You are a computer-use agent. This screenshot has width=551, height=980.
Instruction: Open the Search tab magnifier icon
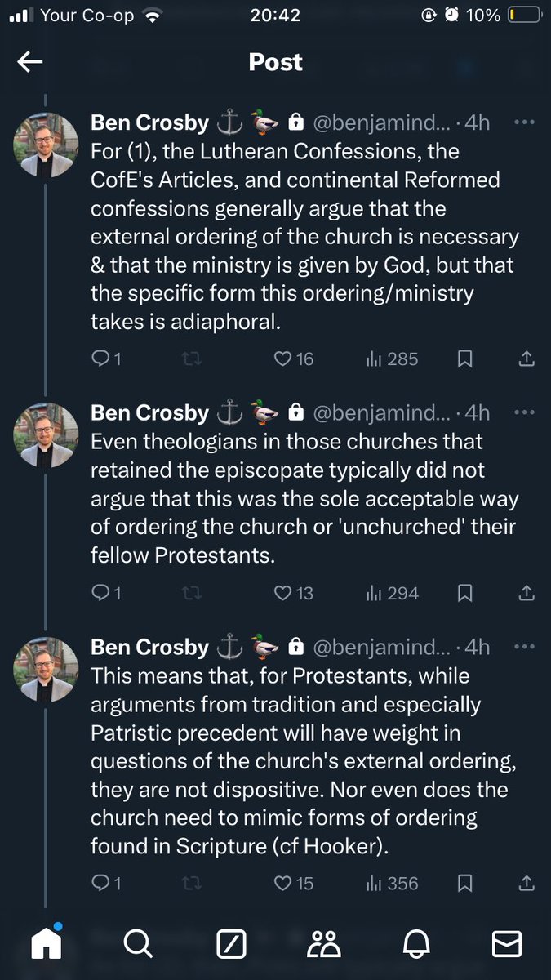(x=139, y=944)
